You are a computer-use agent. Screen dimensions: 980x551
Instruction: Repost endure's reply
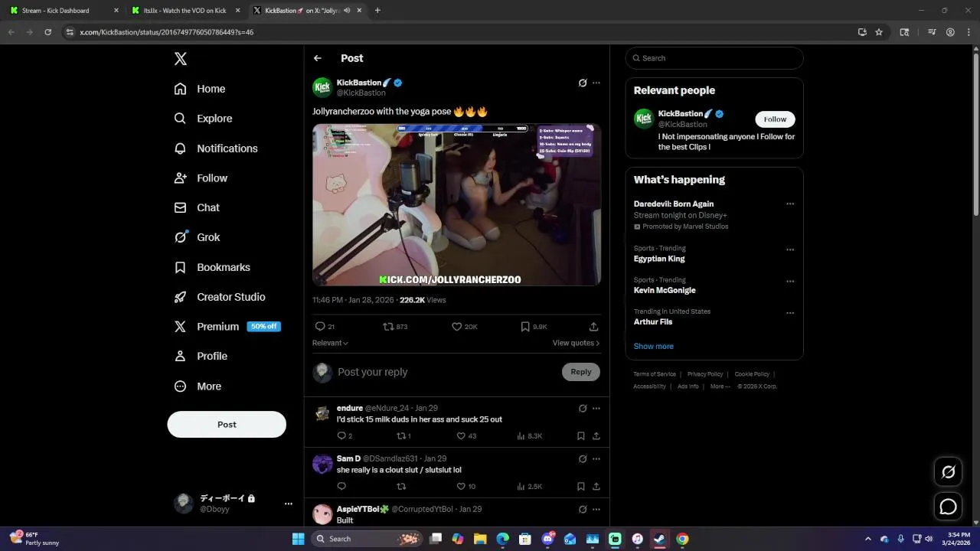point(403,436)
